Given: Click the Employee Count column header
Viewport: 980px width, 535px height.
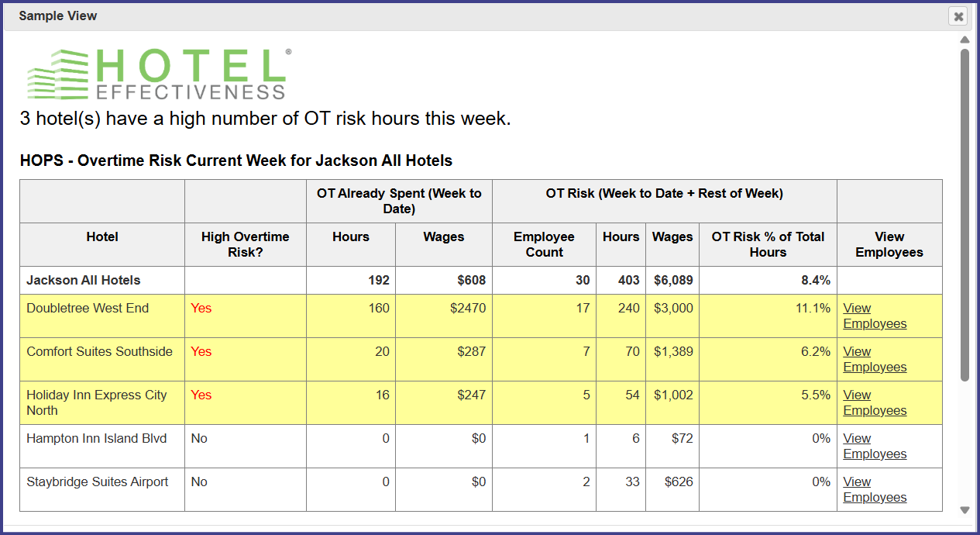Looking at the screenshot, I should point(544,244).
